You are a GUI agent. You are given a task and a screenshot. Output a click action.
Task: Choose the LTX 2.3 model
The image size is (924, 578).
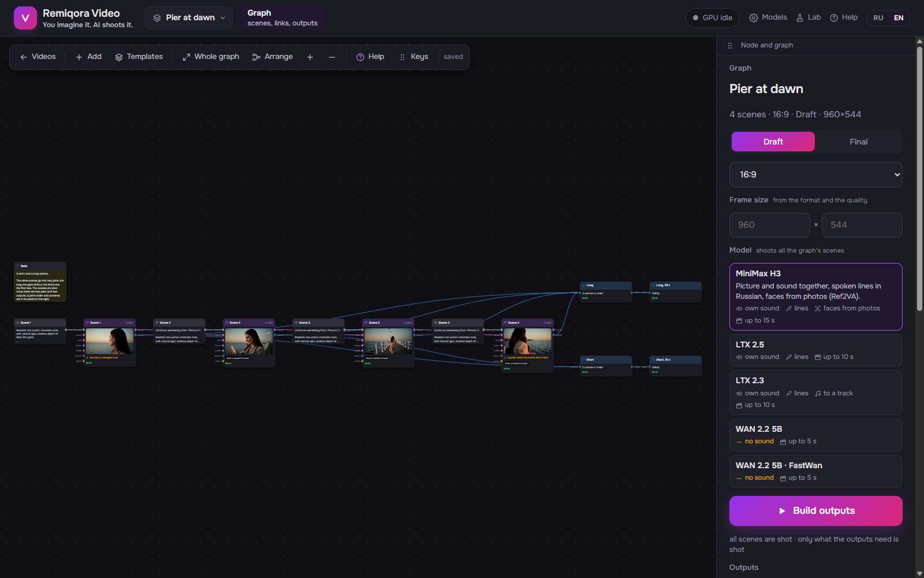click(816, 392)
